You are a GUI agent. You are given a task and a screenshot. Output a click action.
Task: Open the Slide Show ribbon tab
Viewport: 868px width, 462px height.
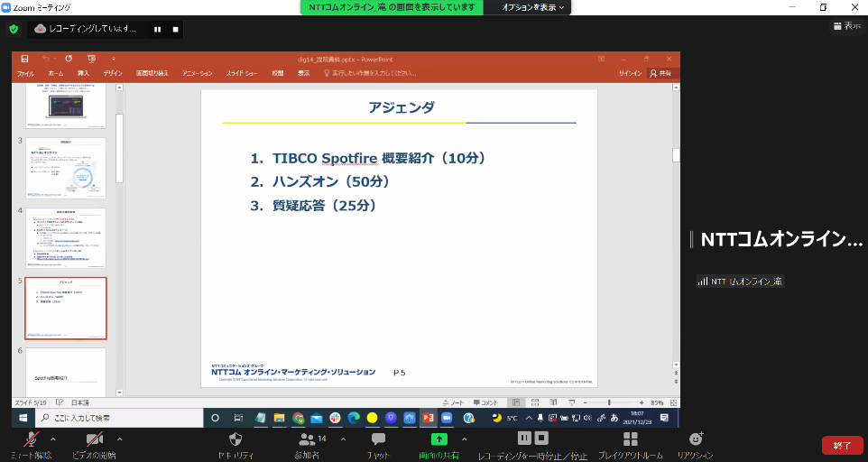coord(241,74)
